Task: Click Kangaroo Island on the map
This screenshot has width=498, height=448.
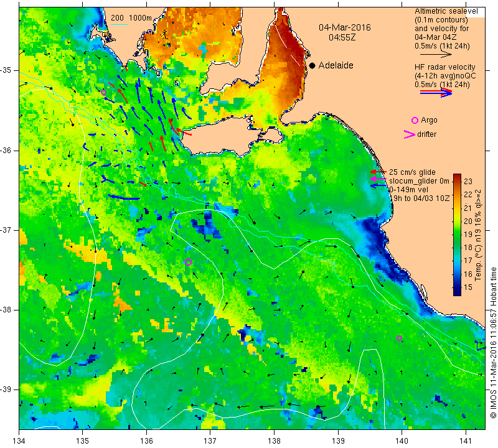Action: pos(222,137)
